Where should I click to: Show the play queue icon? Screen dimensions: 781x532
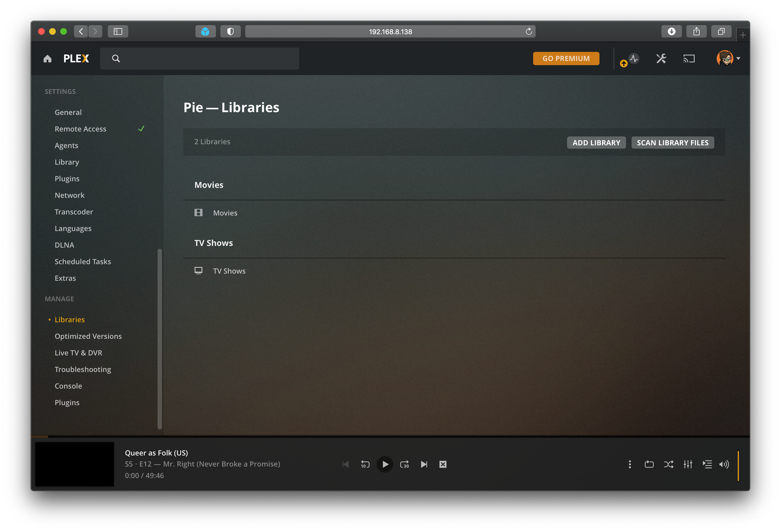[707, 464]
